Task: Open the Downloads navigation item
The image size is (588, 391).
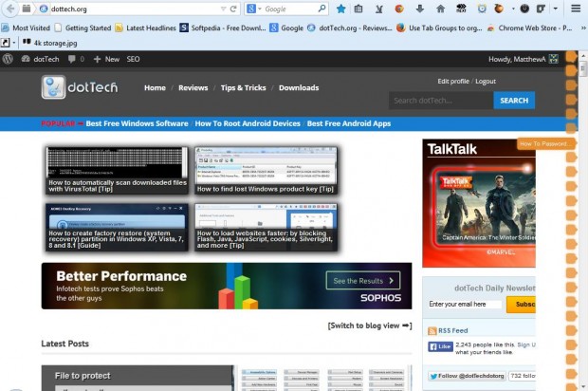Action: click(299, 87)
